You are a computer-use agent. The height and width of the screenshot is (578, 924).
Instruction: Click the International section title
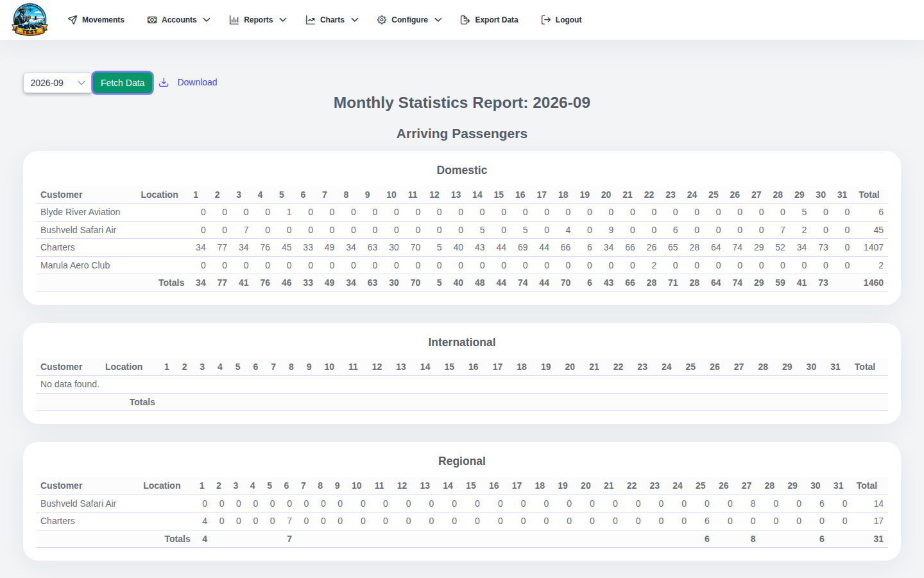coord(462,342)
